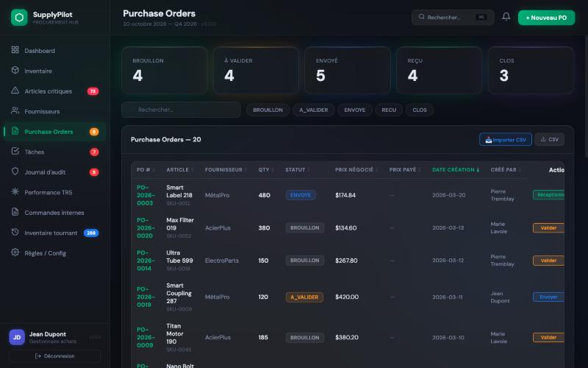Click the Inventaire box icon
The width and height of the screenshot is (588, 368).
(15, 70)
